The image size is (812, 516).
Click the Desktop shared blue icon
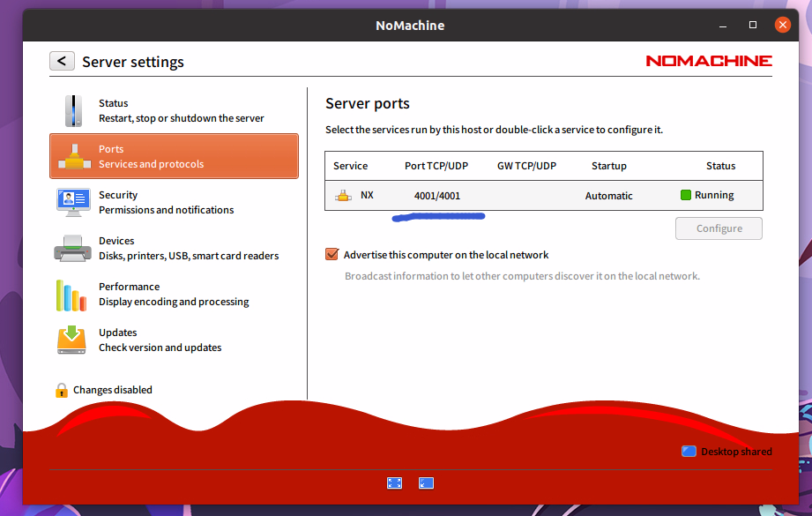[689, 452]
